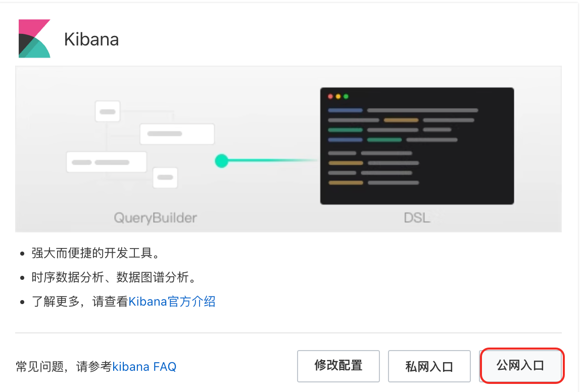Click the bottom small QueryBuilder node box
The image size is (583, 392).
pos(165,177)
